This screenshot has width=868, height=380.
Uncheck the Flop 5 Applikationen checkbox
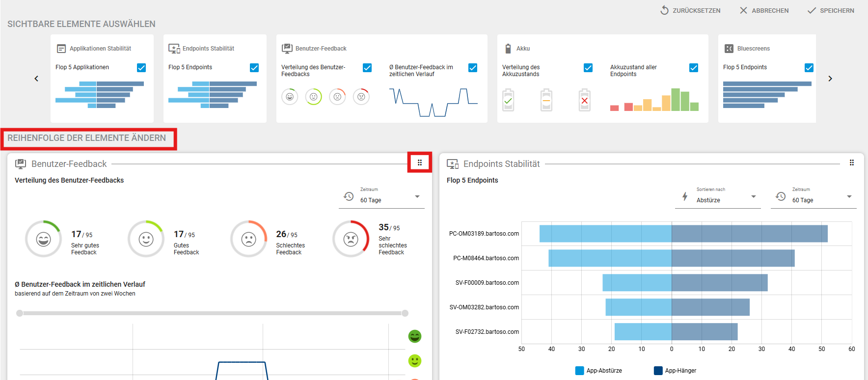(141, 68)
